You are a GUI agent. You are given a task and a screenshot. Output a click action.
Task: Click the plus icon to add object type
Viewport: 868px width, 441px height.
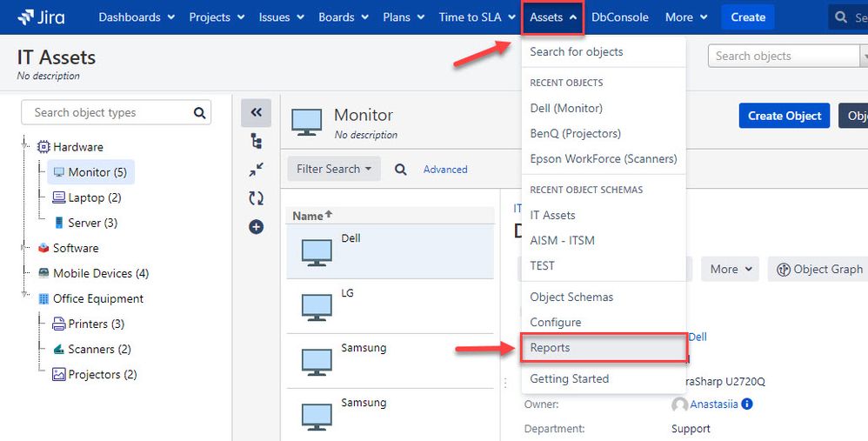[x=257, y=227]
